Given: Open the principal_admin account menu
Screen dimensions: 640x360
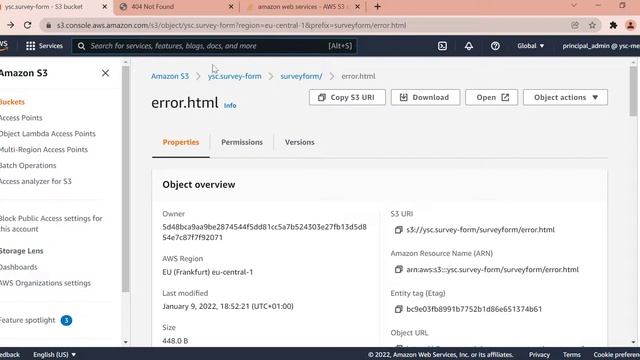Looking at the screenshot, I should [x=601, y=46].
